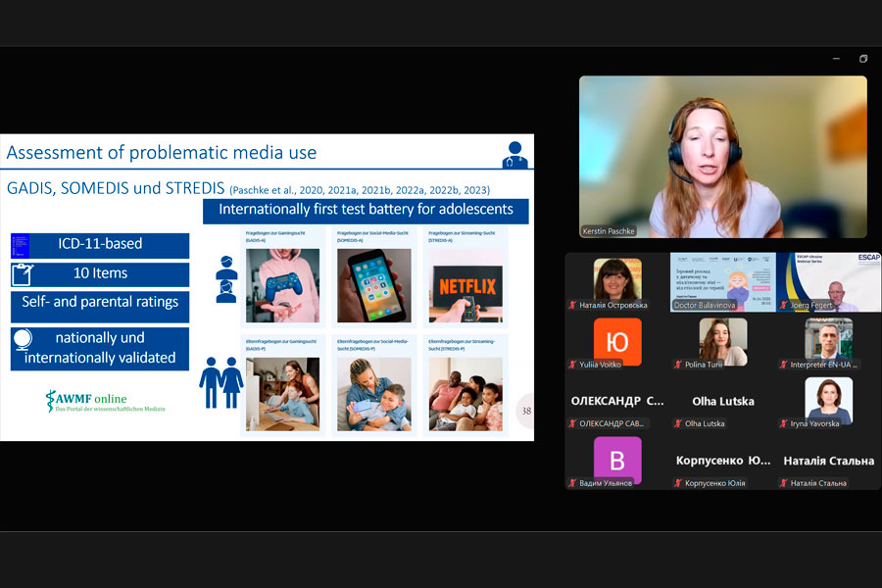Image resolution: width=882 pixels, height=588 pixels.
Task: Select the Interpreter EN-UA participant tile
Action: click(x=828, y=342)
